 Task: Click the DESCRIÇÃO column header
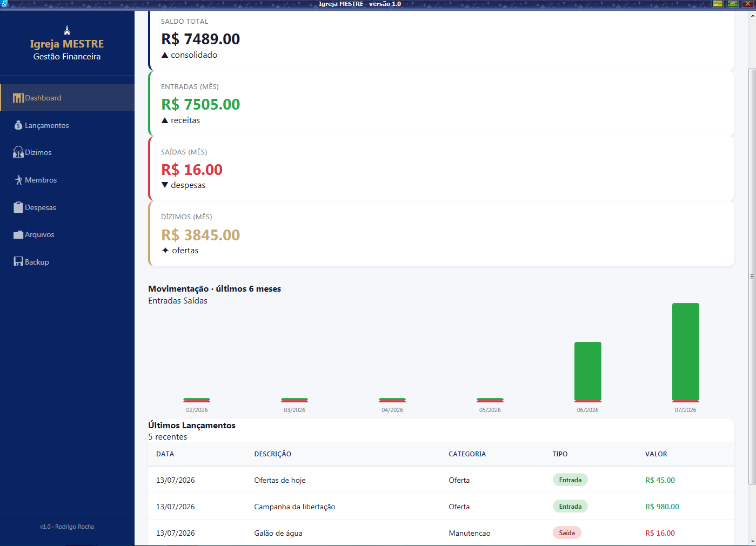pos(273,454)
